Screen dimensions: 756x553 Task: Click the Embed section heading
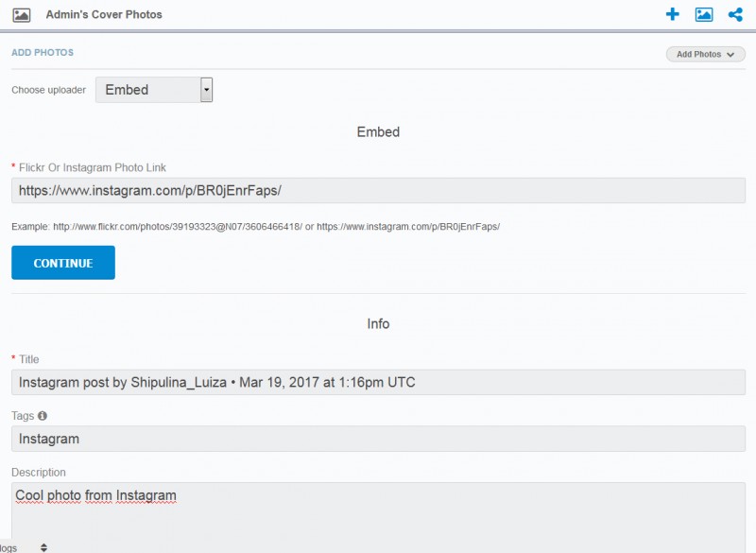[378, 132]
